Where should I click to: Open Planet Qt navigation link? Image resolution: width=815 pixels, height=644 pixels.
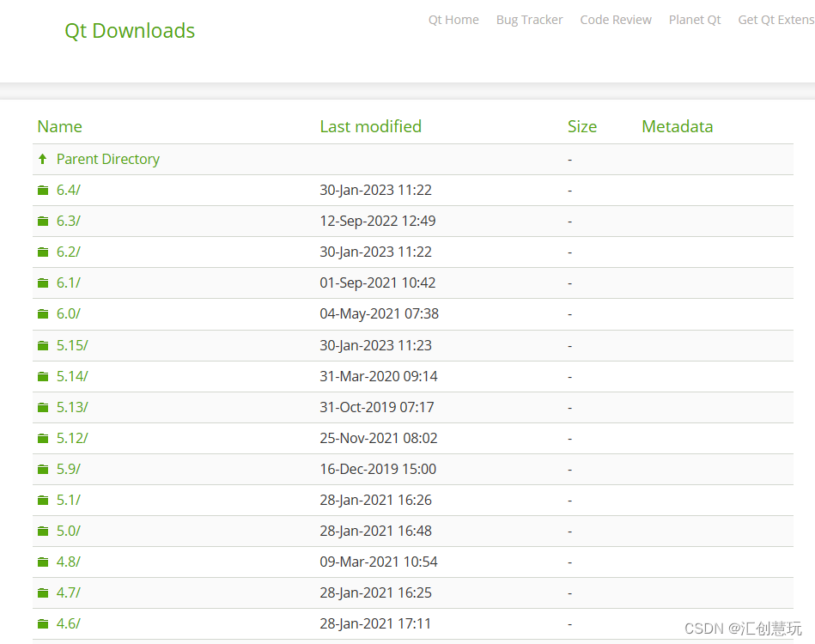pyautogui.click(x=695, y=20)
